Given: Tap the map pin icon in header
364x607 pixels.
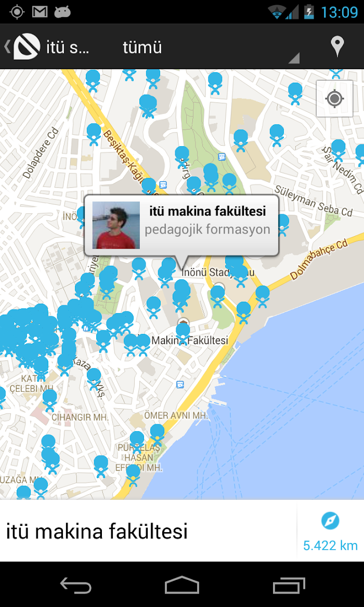Looking at the screenshot, I should [337, 47].
